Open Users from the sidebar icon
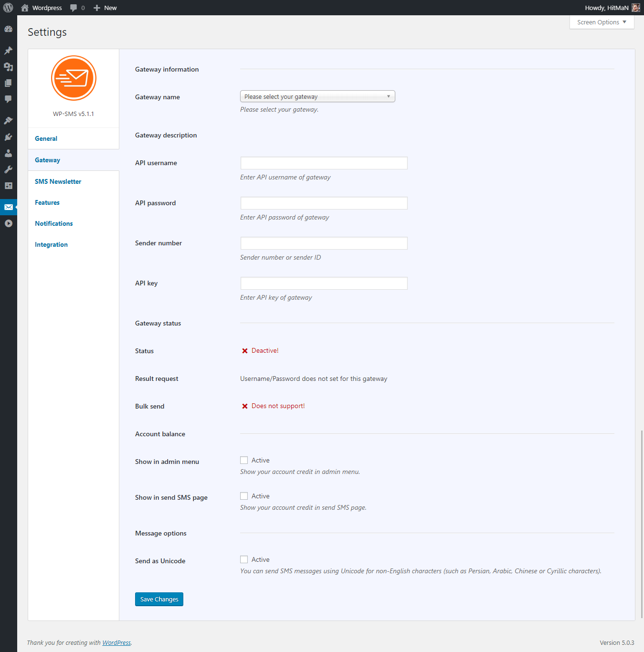 [8, 153]
